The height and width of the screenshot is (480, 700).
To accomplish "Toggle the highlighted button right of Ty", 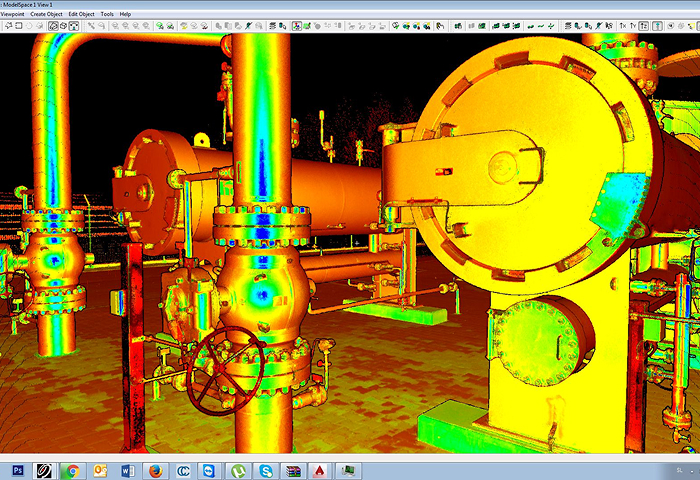I will point(646,25).
